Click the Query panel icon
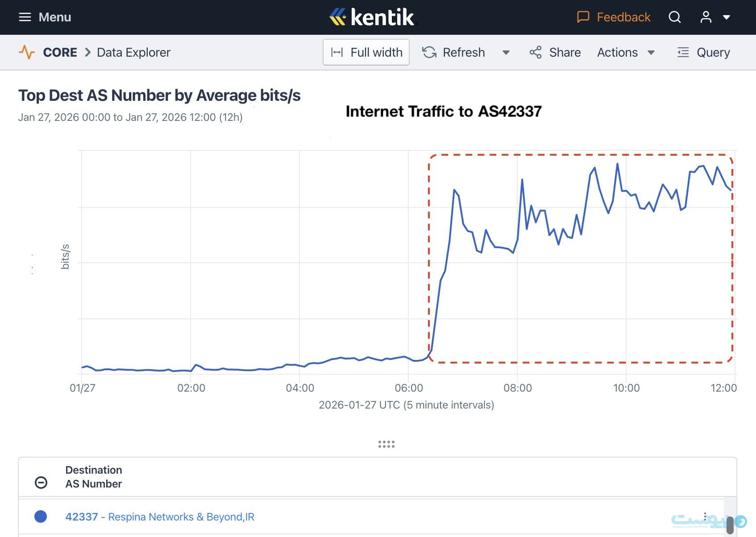Screen dimensions: 756x537 click(x=683, y=52)
